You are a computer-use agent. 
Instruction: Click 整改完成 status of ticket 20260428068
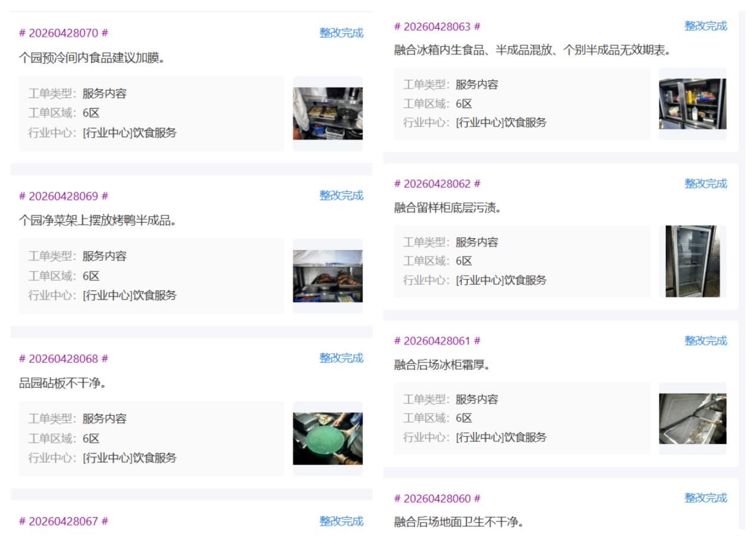(x=341, y=358)
